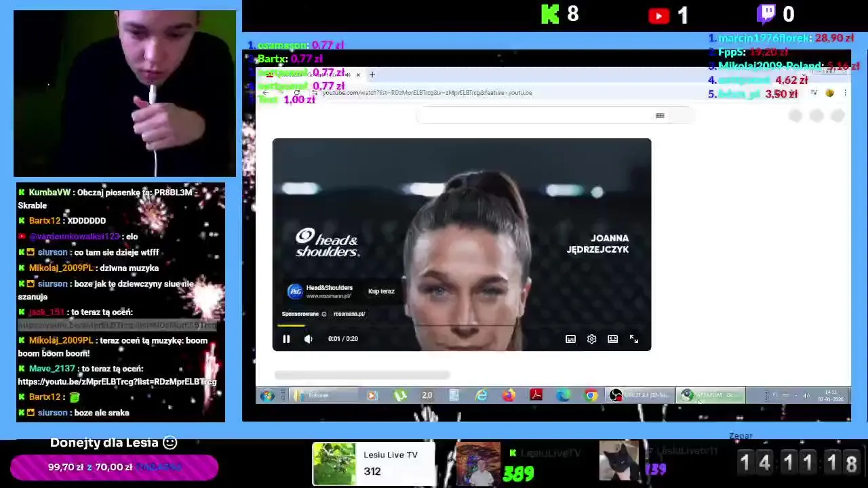Enter fullscreen on the video player
The image size is (868, 488).
pyautogui.click(x=633, y=339)
